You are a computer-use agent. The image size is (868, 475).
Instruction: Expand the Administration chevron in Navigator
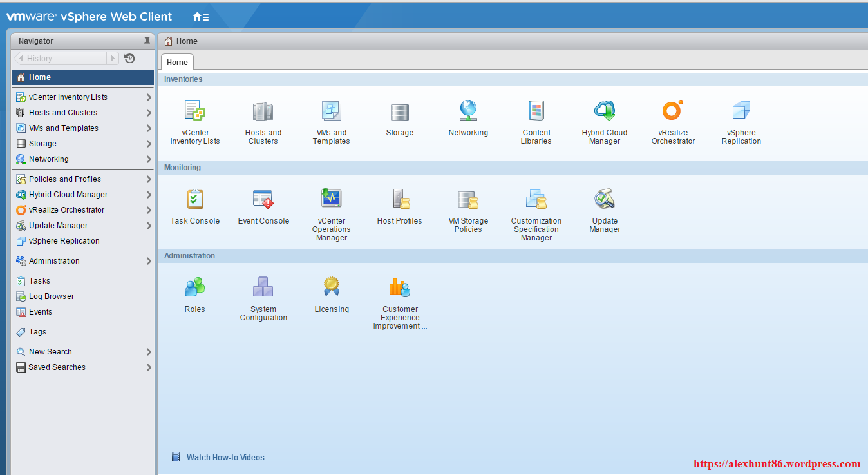pos(149,261)
